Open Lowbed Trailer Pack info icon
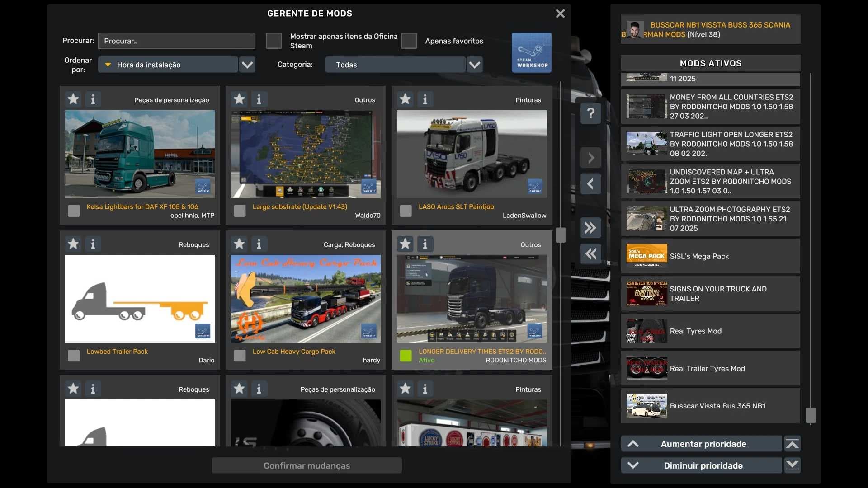 (93, 244)
